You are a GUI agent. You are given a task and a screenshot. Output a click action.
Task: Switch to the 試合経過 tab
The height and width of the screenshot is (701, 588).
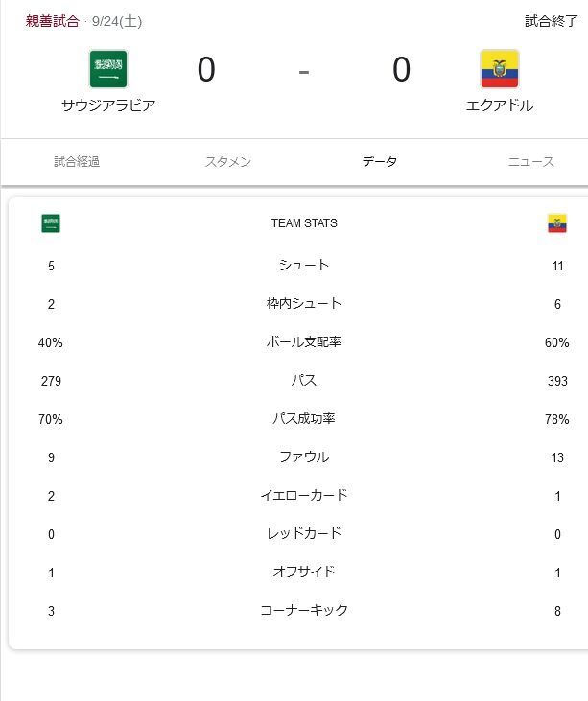(77, 162)
